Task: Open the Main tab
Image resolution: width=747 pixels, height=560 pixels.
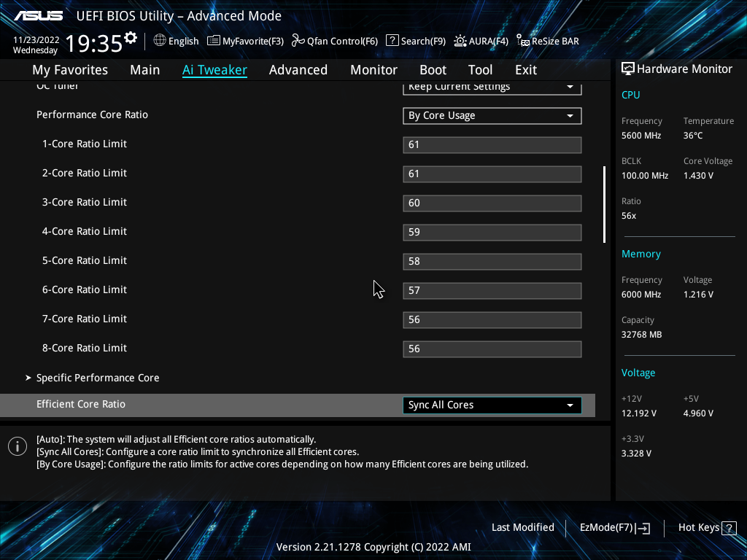Action: [x=145, y=70]
